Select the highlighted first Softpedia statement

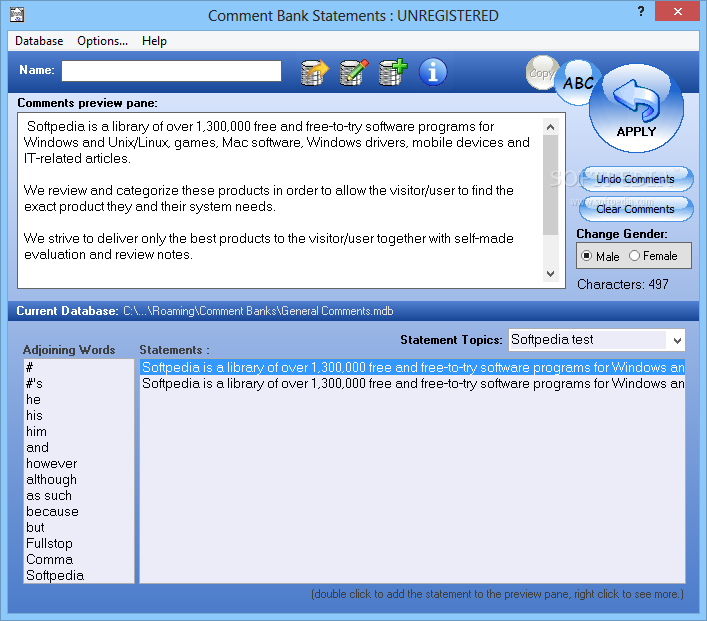[413, 368]
